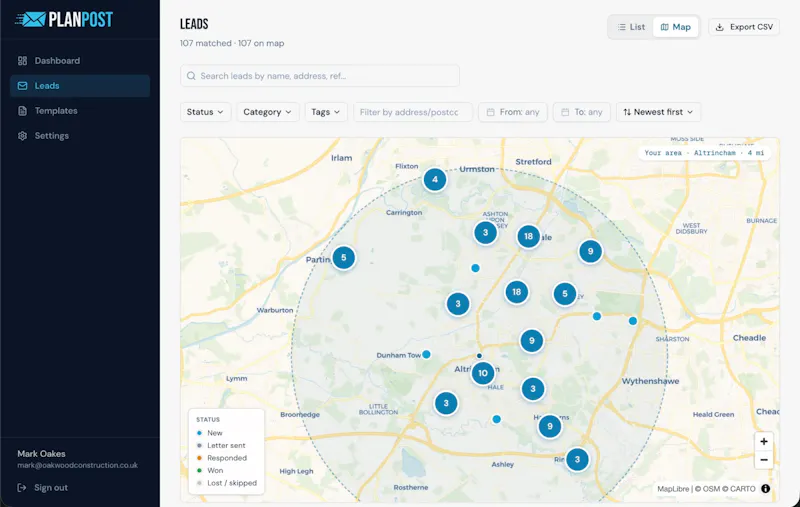This screenshot has height=507, width=800.
Task: Click the sign out arrow icon
Action: tap(21, 488)
